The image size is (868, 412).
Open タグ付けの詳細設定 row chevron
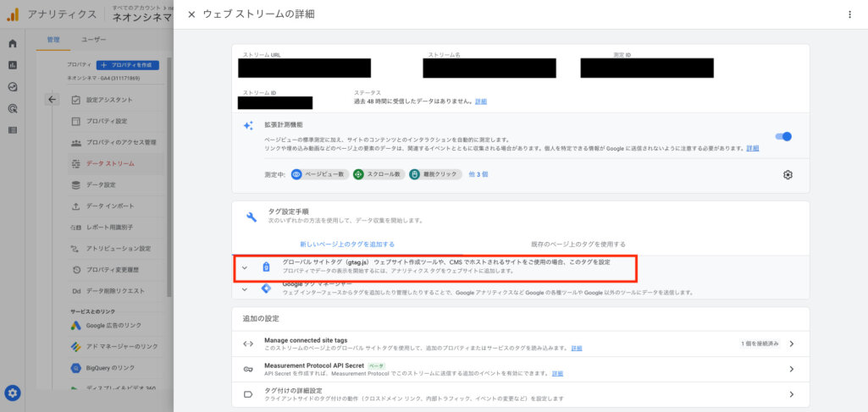tap(792, 395)
